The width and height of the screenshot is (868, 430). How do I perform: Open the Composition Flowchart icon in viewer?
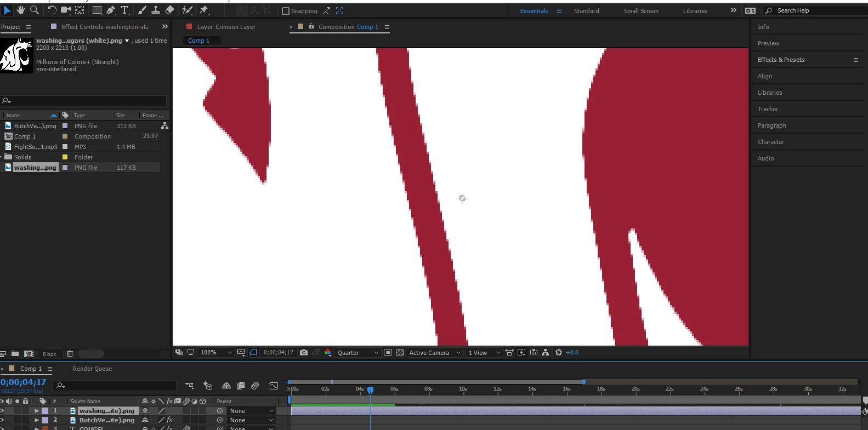[x=546, y=352]
